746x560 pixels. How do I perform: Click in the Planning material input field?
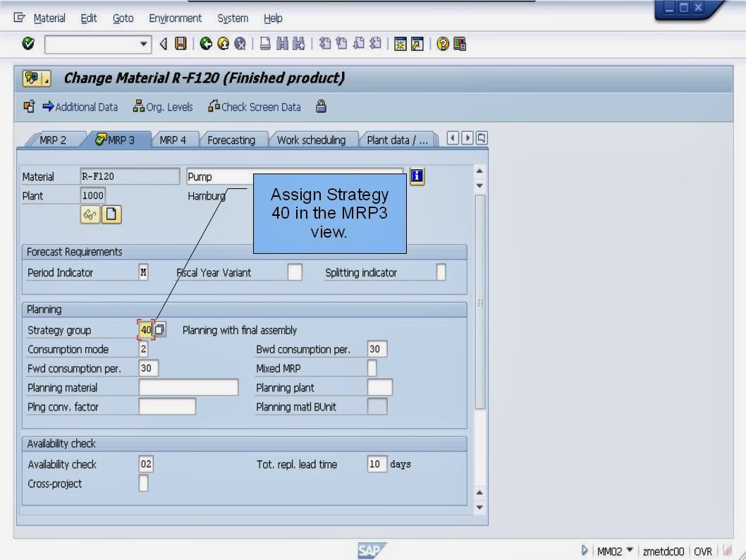(x=188, y=386)
